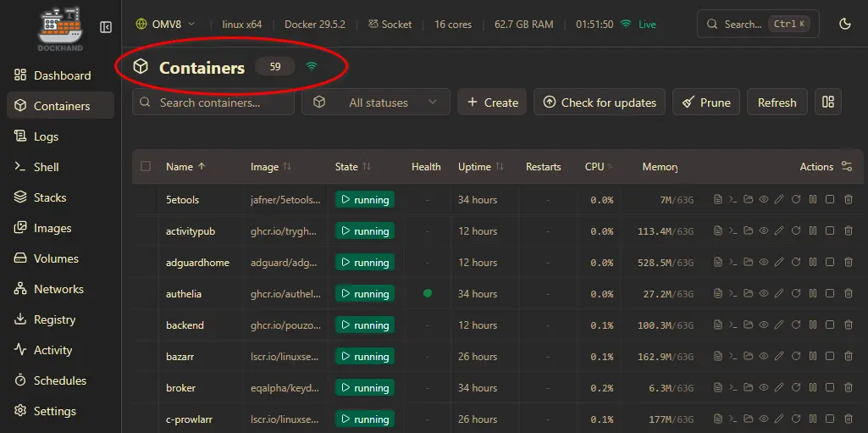Open shell terminal for backend container
The image size is (868, 433).
(733, 325)
